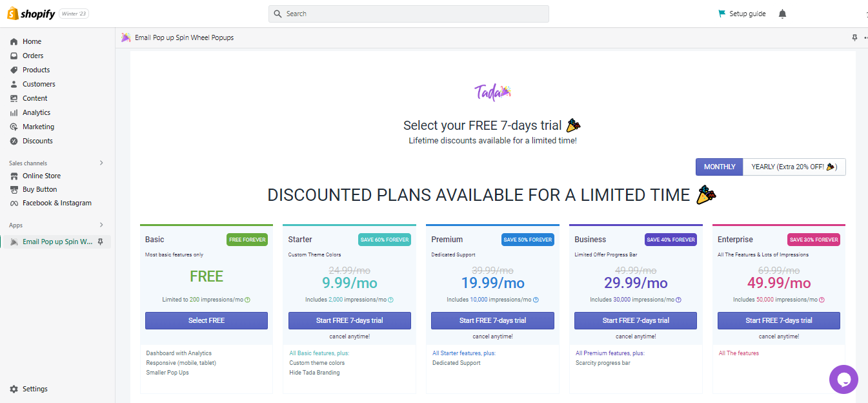Expand the Sales channels section
868x403 pixels.
(101, 163)
